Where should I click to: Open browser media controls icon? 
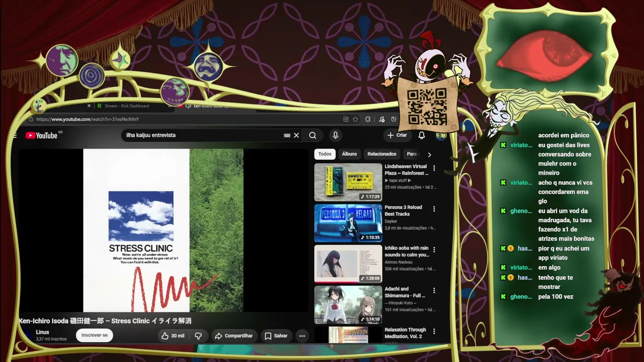pos(381,119)
